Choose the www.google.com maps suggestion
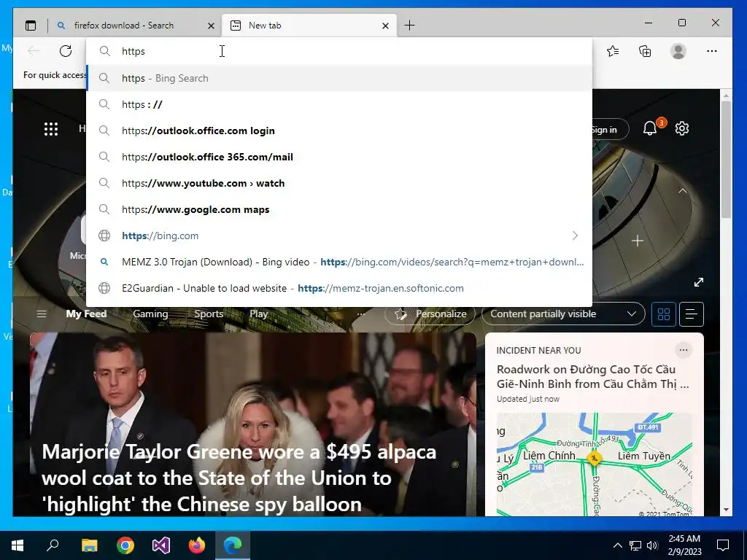 339,209
